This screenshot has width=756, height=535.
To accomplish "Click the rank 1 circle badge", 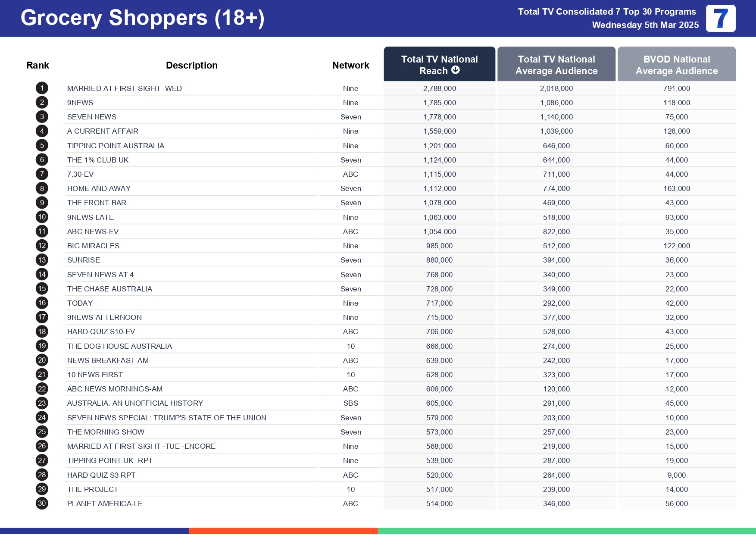I will [42, 88].
